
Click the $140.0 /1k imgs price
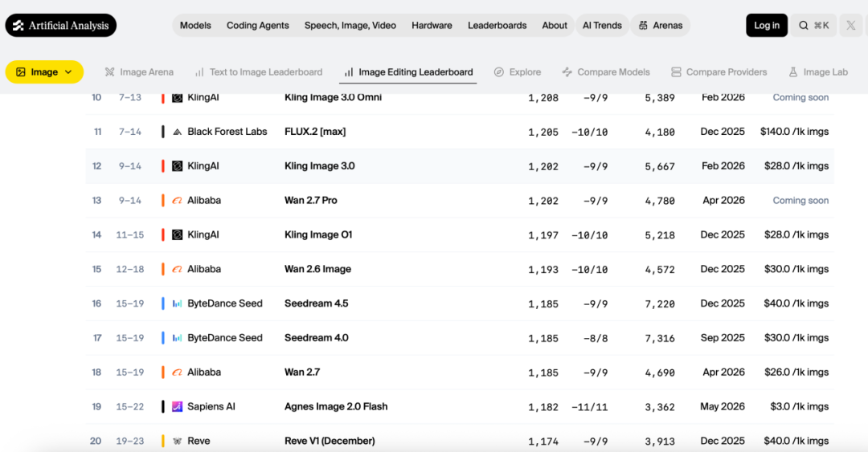point(794,132)
